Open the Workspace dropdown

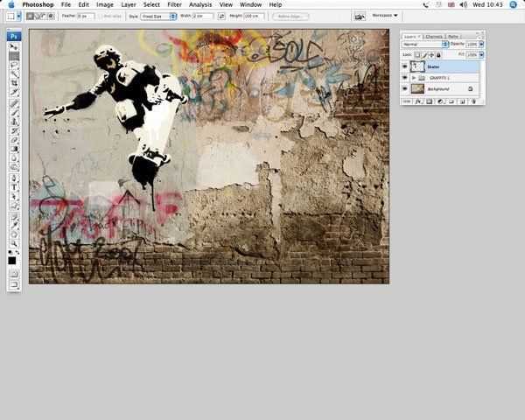[383, 16]
